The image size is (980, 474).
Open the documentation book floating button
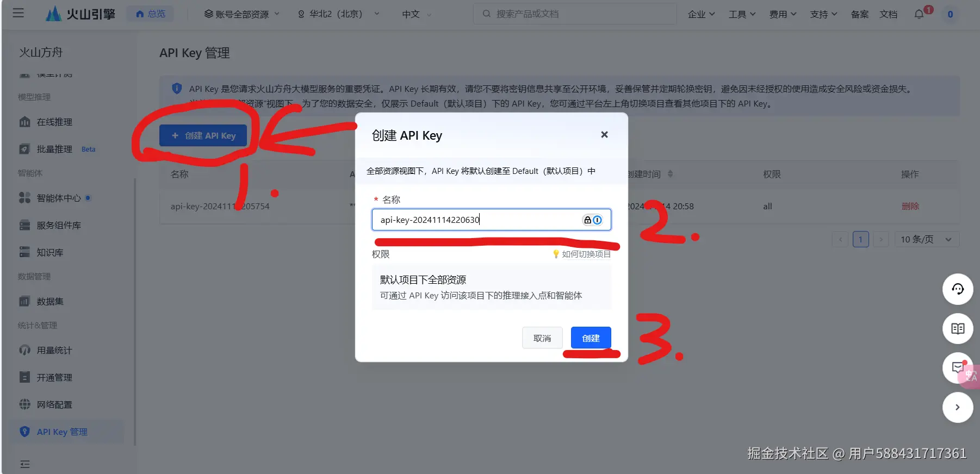tap(958, 328)
